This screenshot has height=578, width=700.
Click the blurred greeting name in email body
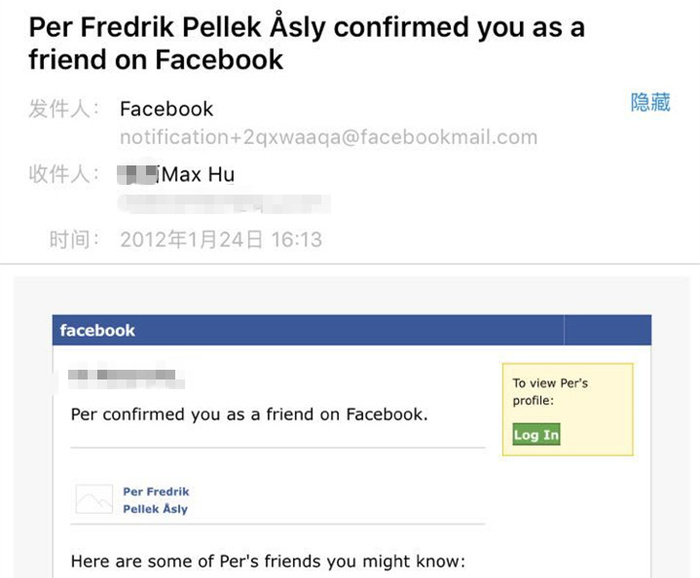[125, 379]
